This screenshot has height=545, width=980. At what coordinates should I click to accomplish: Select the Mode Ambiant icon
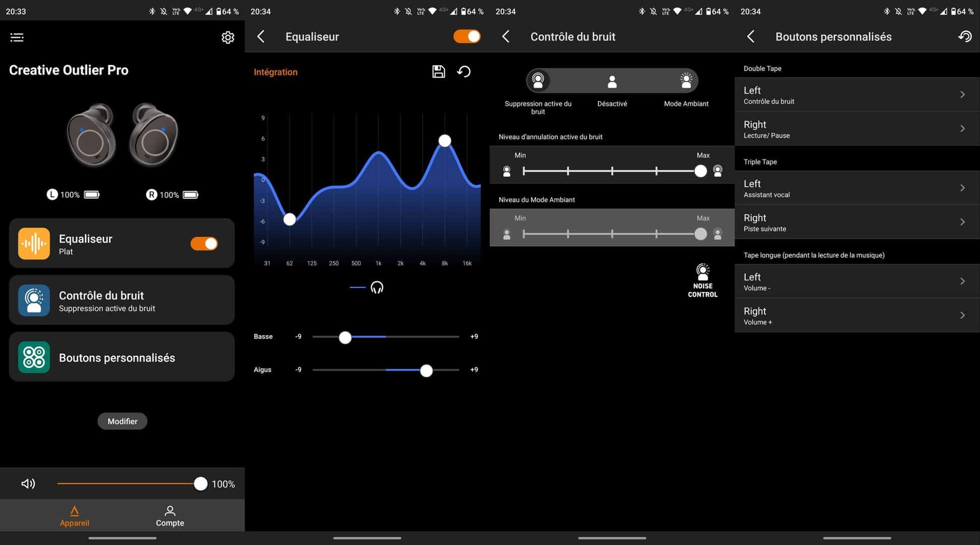coord(686,81)
